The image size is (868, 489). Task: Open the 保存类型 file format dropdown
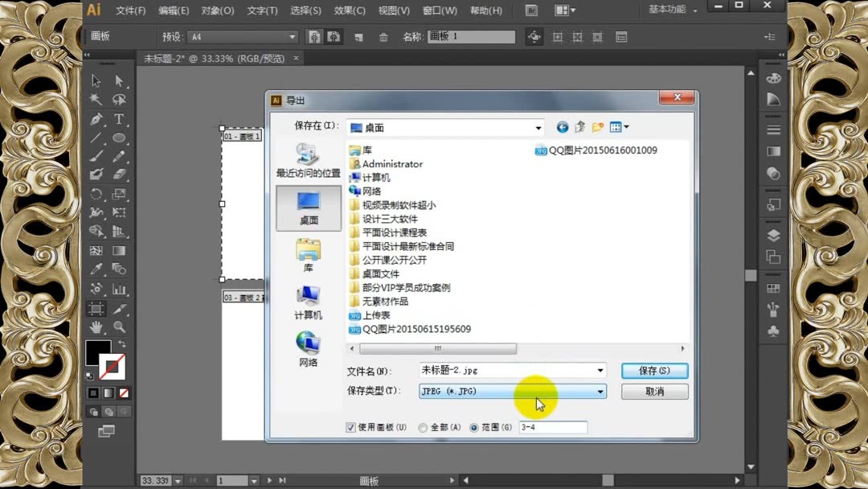tap(600, 391)
